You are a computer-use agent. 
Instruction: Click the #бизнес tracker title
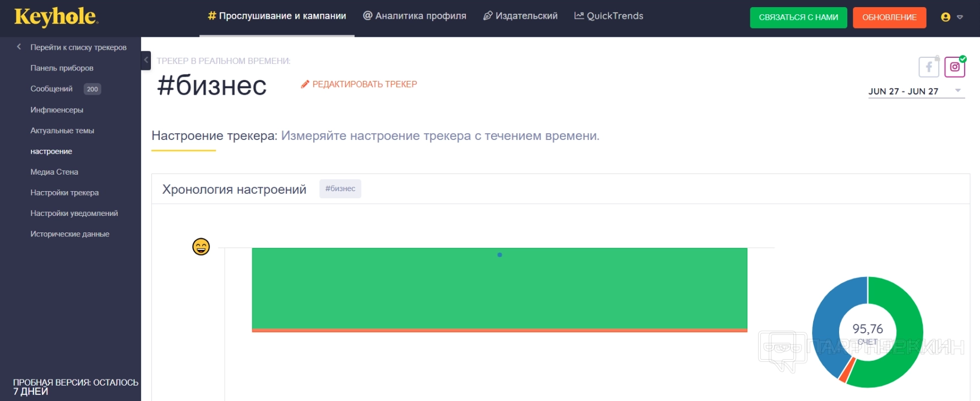[212, 85]
